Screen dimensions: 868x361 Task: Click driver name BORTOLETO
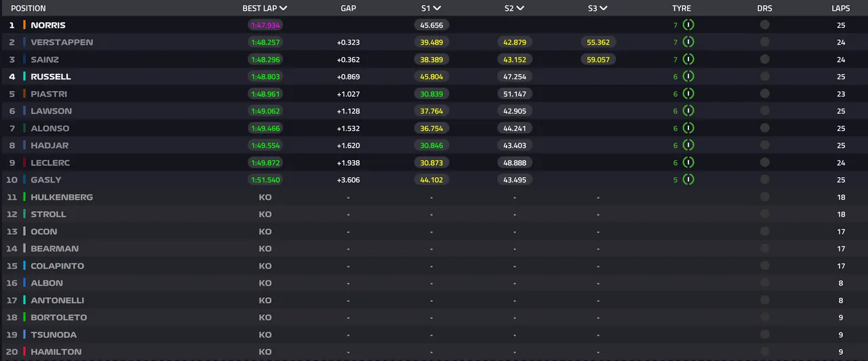[59, 317]
